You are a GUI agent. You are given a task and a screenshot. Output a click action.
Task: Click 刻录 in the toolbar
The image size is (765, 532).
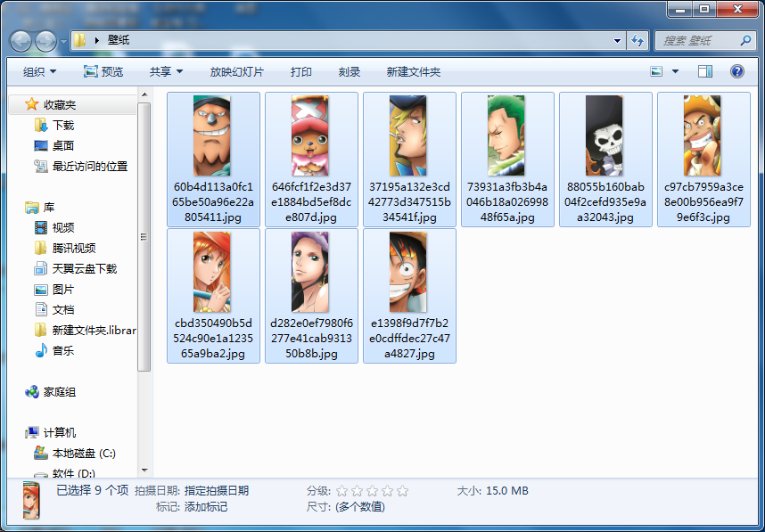coord(350,71)
